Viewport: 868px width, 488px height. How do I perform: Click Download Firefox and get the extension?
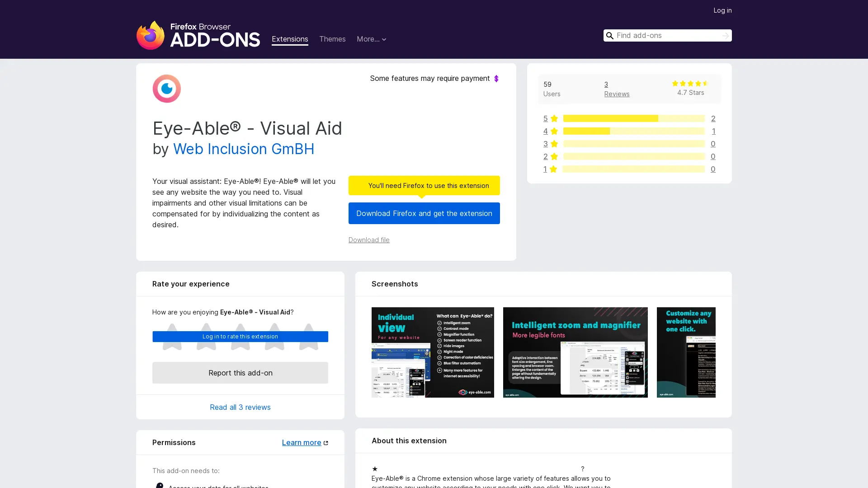pyautogui.click(x=424, y=213)
